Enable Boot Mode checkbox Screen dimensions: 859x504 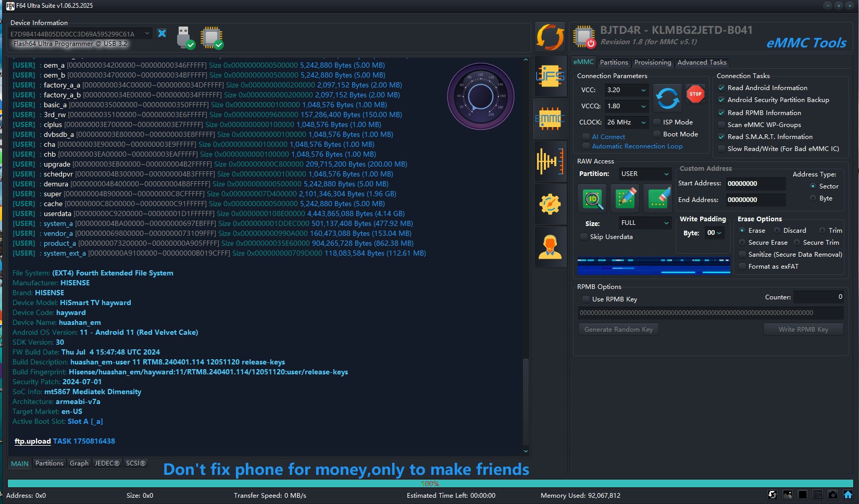pos(657,134)
